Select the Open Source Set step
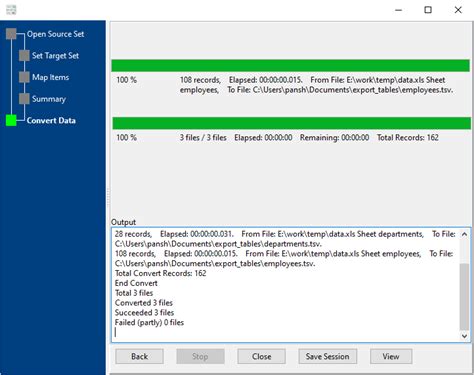This screenshot has height=375, width=474. coord(55,34)
